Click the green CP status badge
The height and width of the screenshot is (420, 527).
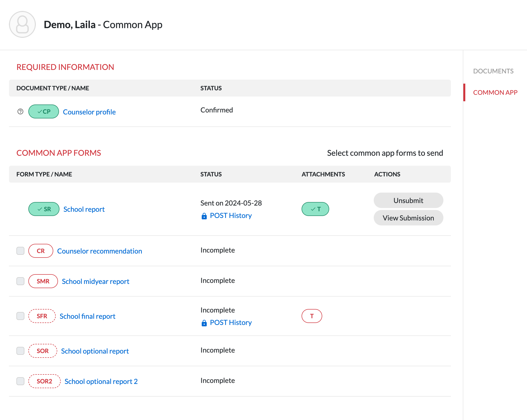(44, 111)
